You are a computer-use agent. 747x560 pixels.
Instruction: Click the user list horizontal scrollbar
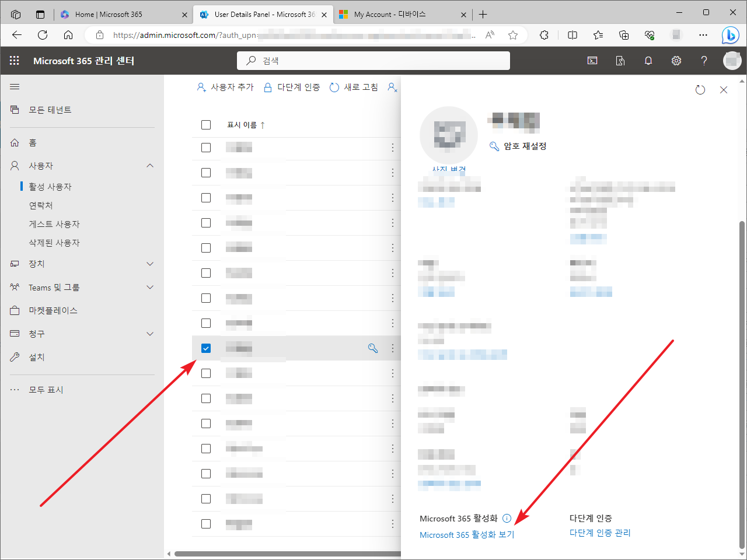(x=288, y=554)
